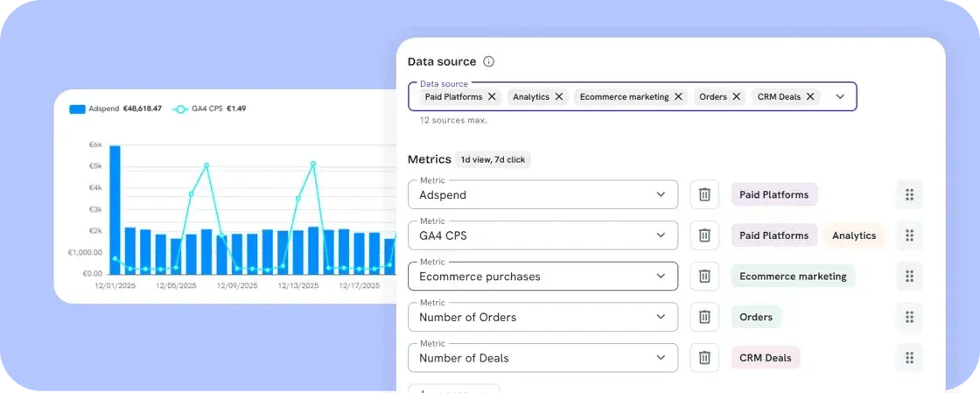Screen dimensions: 980x393
Task: Click the drag handle for Number of Orders row
Action: click(x=909, y=318)
